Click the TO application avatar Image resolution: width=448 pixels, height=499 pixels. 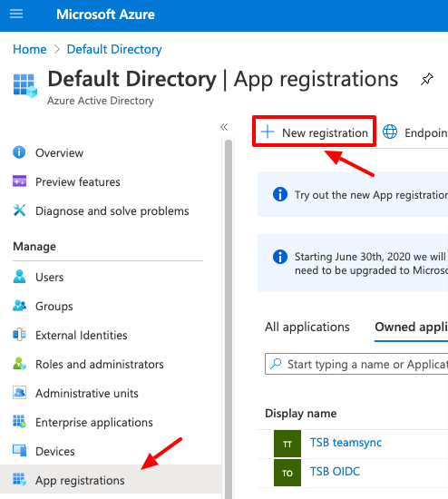point(287,473)
